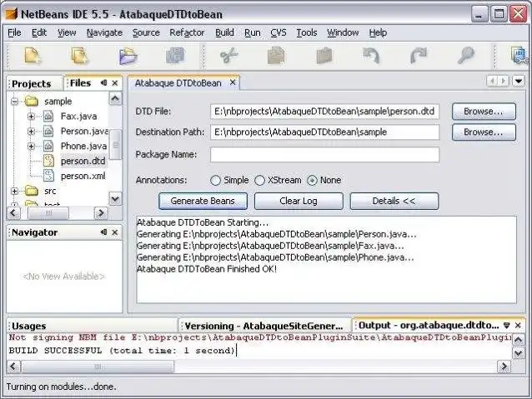Click the Package Name input field
The width and height of the screenshot is (532, 399).
(x=324, y=155)
